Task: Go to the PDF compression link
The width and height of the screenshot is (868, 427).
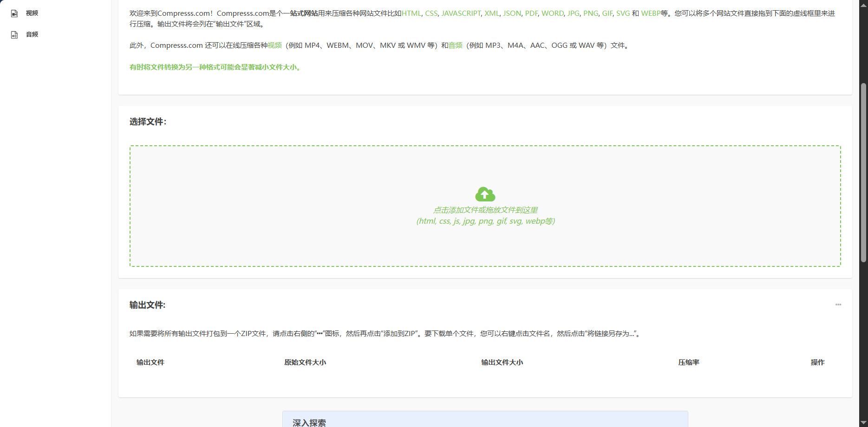Action: pyautogui.click(x=531, y=13)
